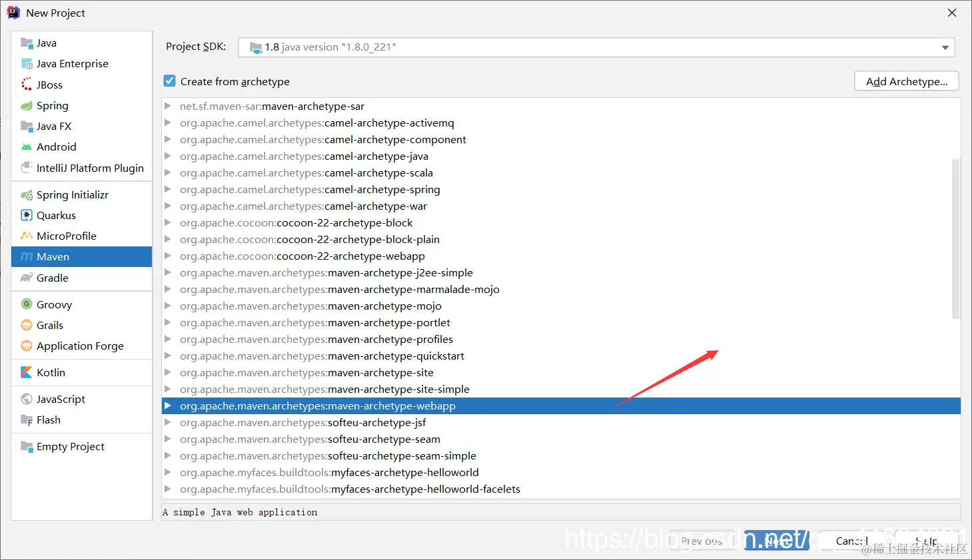The image size is (972, 560).
Task: Select camel-archetype-scala archetype row
Action: click(561, 172)
